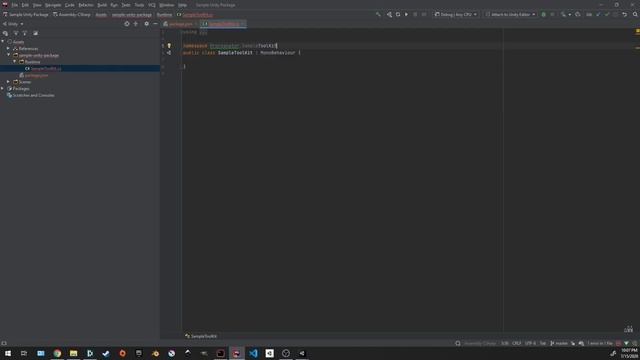
Task: Click the Assets breadcrumb
Action: pos(101,15)
